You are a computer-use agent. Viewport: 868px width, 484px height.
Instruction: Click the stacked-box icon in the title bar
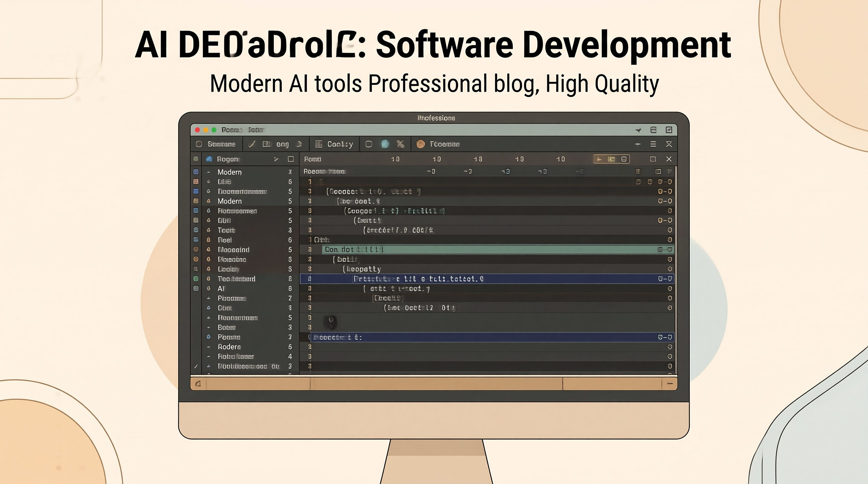click(x=653, y=130)
